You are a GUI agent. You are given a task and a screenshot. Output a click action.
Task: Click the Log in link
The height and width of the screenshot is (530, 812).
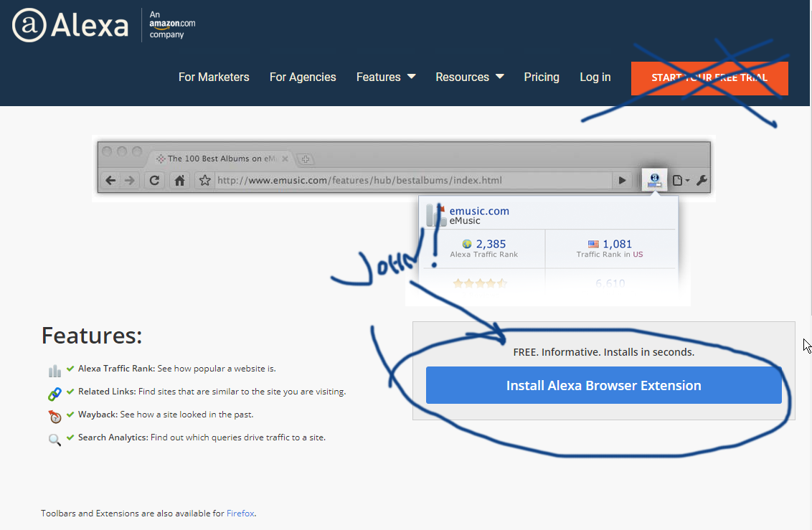tap(595, 77)
